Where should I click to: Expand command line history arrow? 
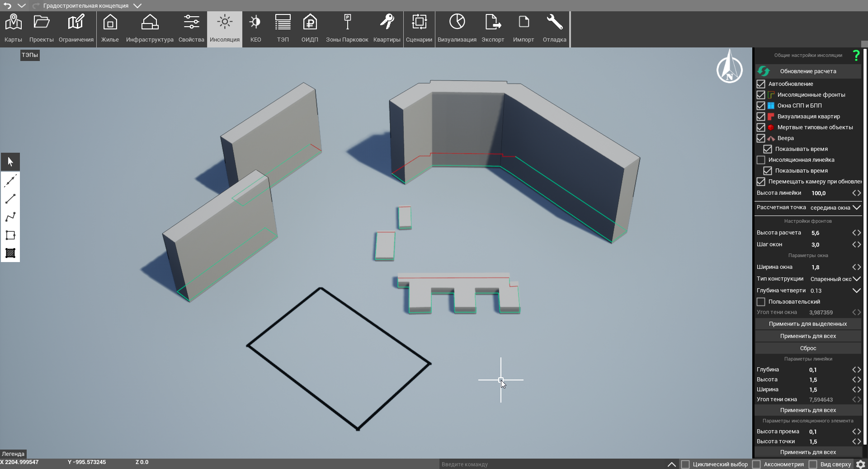[x=672, y=464]
